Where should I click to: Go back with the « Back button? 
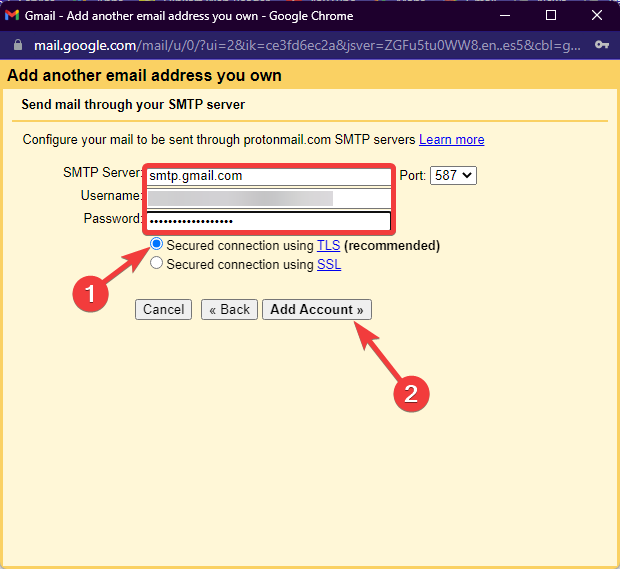click(229, 309)
